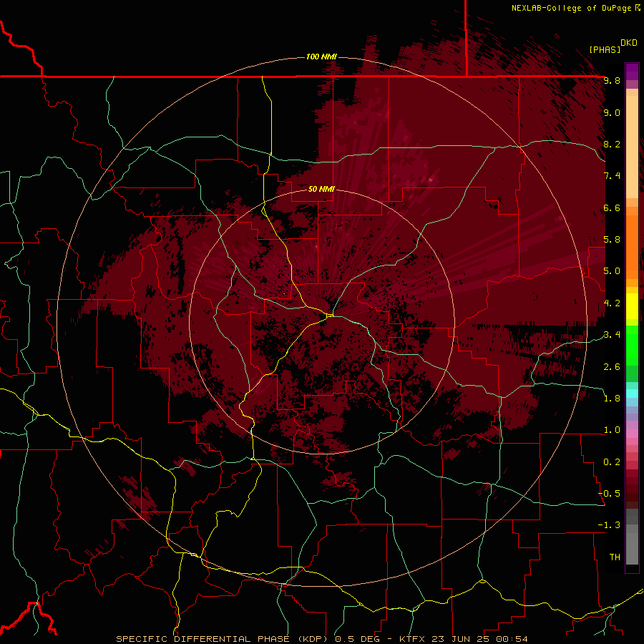Screen dimensions: 644x644
Task: Click the -0.5 legend value
Action: pyautogui.click(x=610, y=493)
